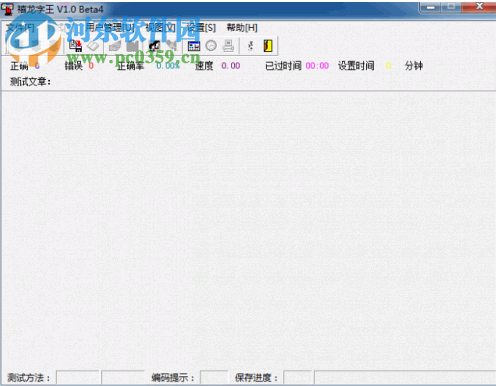Screen dimensions: 496x386
Task: Click the user face icon in toolbar
Action: click(154, 46)
